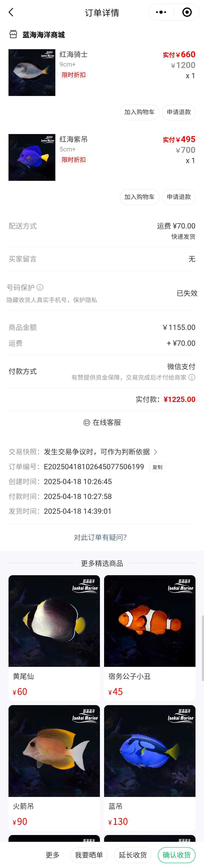The image size is (204, 868).
Task: Copy the order number with 复制
Action: [x=157, y=467]
